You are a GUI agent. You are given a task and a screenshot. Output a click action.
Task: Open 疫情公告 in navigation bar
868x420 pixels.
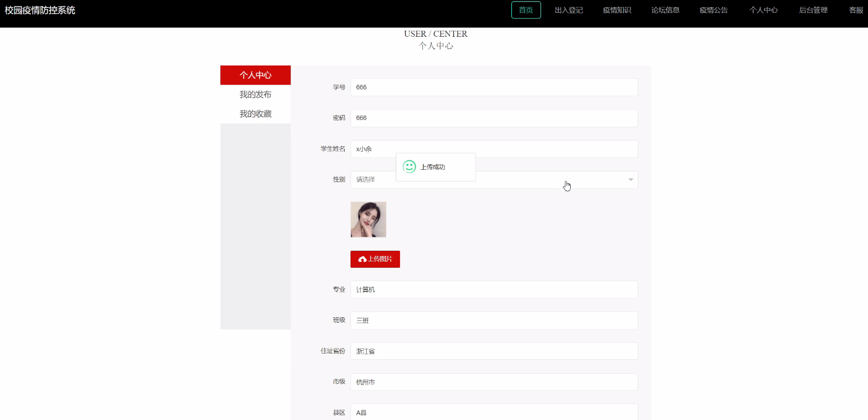click(713, 10)
